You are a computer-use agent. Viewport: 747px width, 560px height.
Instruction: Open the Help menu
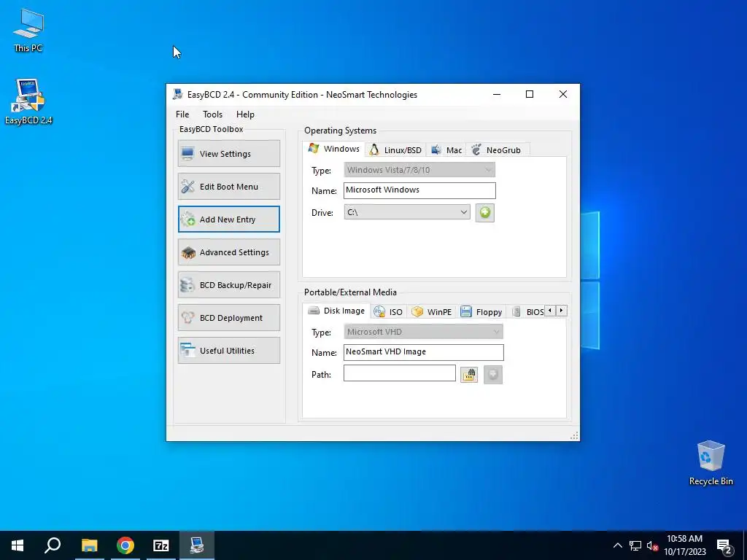pyautogui.click(x=245, y=114)
